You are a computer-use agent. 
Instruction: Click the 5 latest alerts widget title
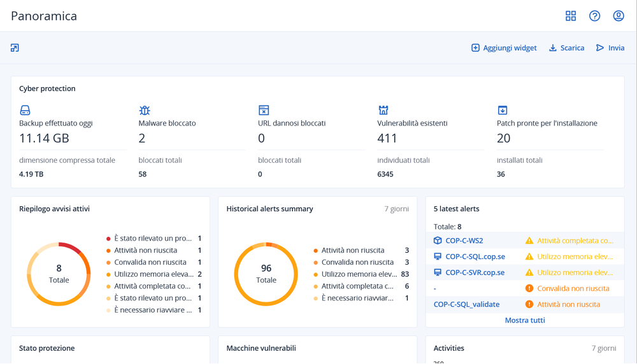[x=456, y=209]
